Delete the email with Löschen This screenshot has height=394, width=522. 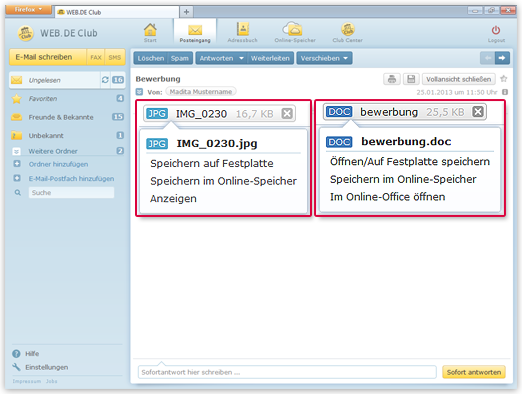151,58
